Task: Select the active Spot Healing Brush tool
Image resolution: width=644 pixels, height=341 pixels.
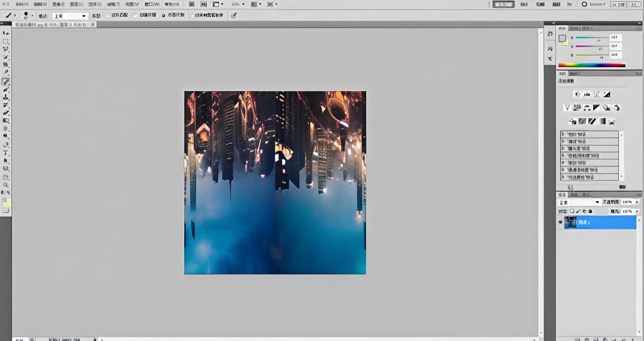Action: [6, 81]
